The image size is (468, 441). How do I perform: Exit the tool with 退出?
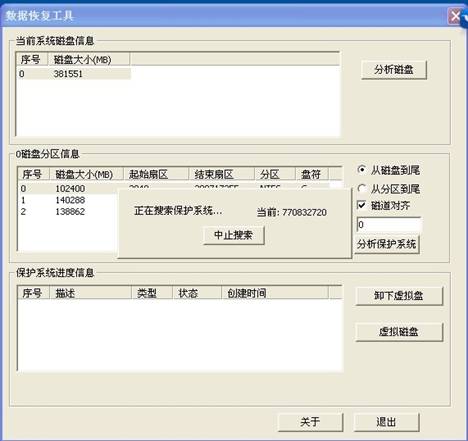pyautogui.click(x=386, y=422)
